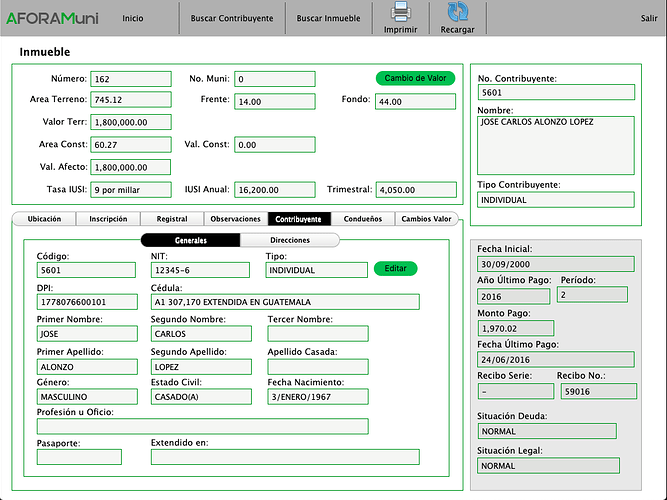Click the green Editar button
The image size is (667, 500).
click(x=395, y=269)
